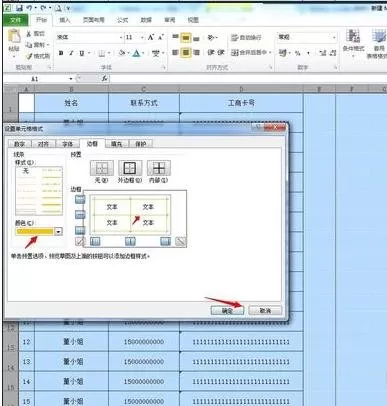Viewport: 387px width, 406px height.
Task: Click the decrease font size icon
Action: [x=161, y=37]
